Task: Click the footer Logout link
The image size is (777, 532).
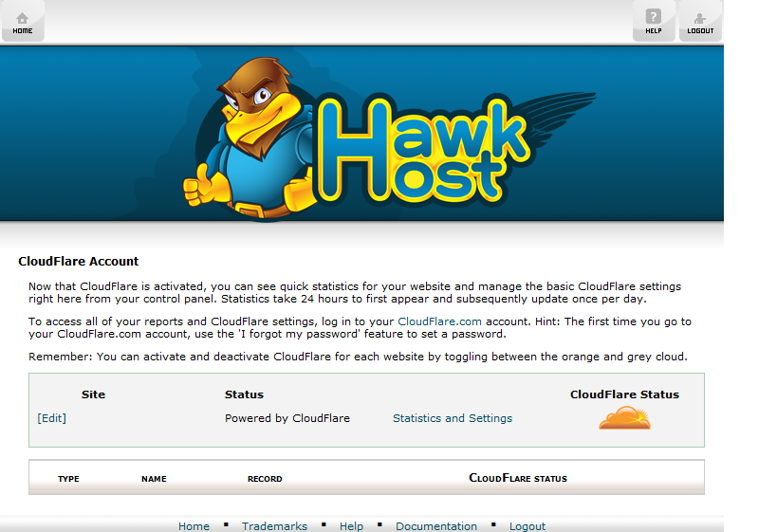Action: (x=527, y=526)
